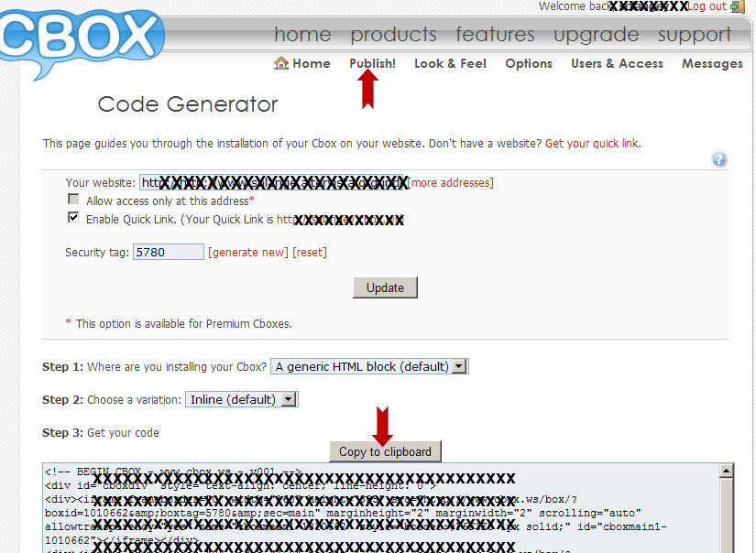Open the support menu item
756x553 pixels.
695,35
